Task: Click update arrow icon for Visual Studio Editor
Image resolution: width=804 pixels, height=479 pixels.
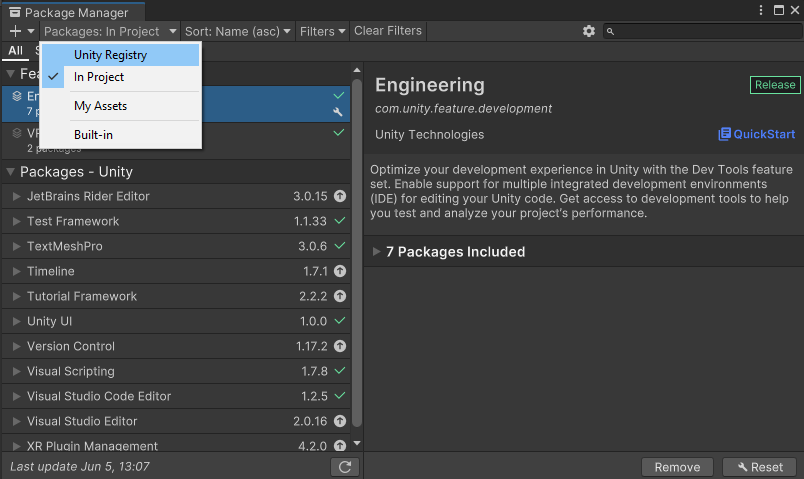Action: 340,421
